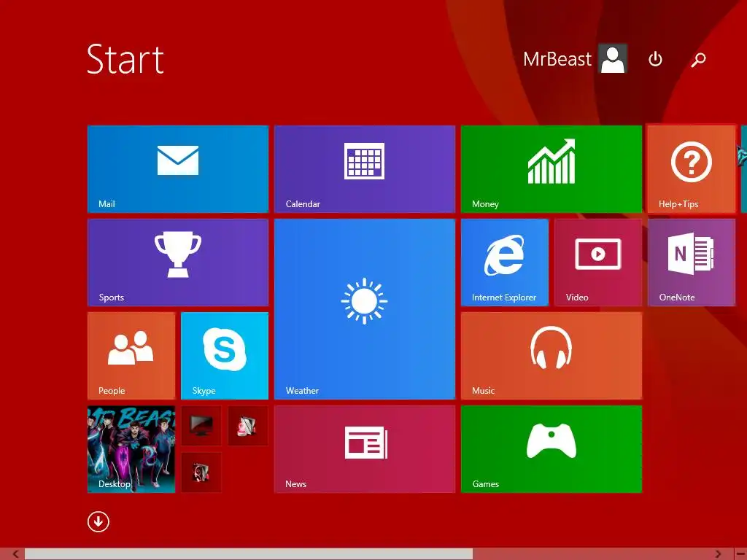This screenshot has width=747, height=560.
Task: Open the News tile
Action: pos(365,449)
